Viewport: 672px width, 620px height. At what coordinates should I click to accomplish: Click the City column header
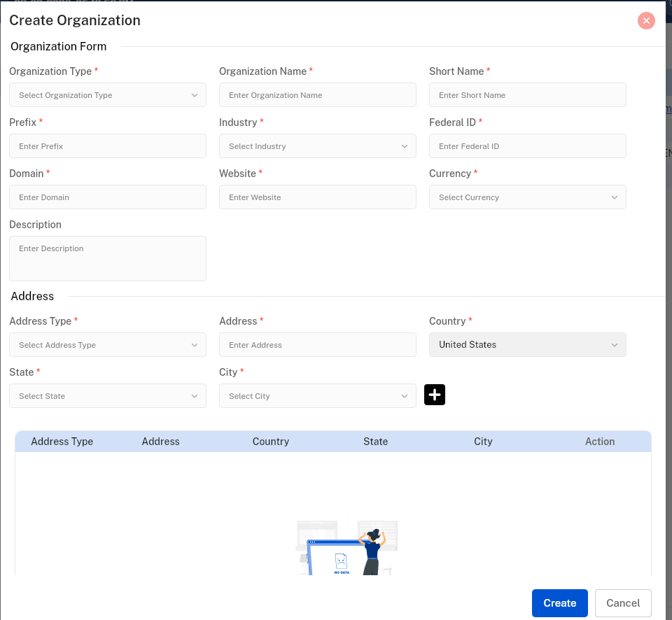click(x=483, y=442)
